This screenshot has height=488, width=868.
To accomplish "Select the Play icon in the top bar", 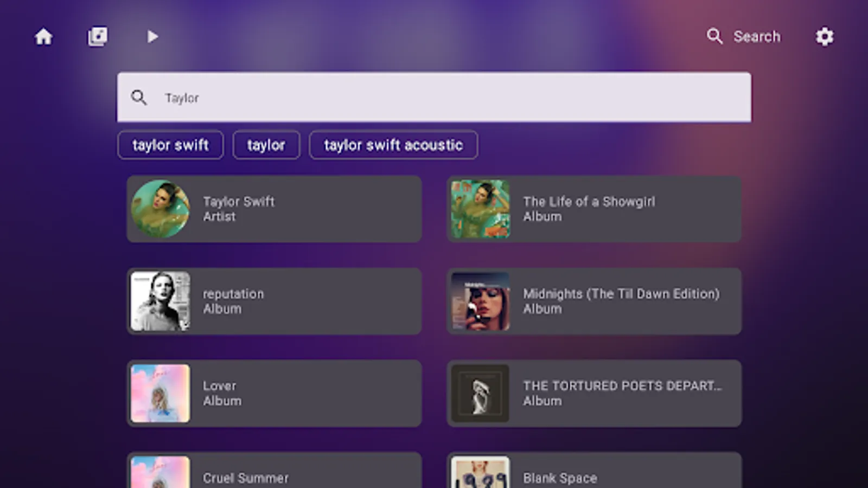I will 152,36.
